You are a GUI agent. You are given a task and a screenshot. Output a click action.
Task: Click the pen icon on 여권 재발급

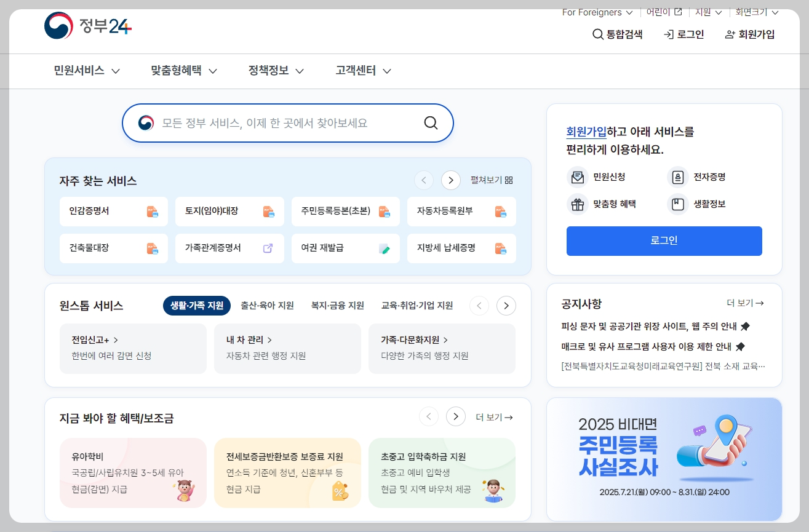(384, 248)
